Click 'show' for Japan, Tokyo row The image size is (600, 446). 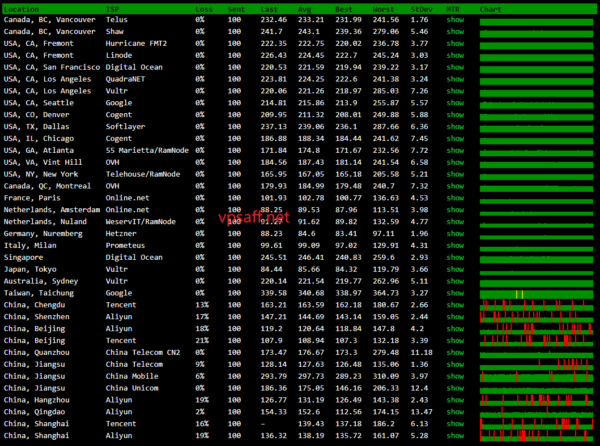point(455,269)
